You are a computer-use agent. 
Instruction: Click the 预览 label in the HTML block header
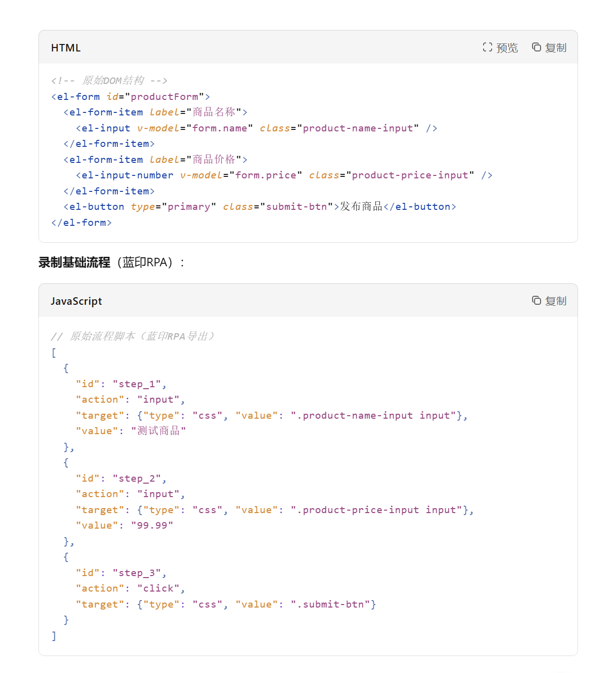coord(507,47)
